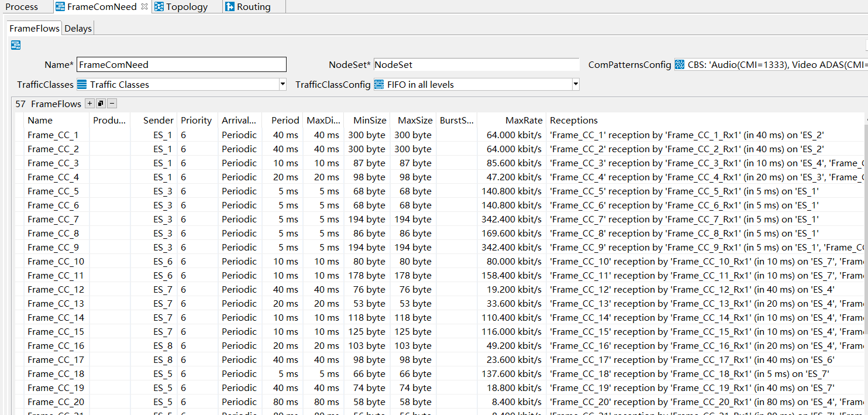
Task: Expand the TrafficClassConfig dropdown arrow
Action: [x=576, y=84]
